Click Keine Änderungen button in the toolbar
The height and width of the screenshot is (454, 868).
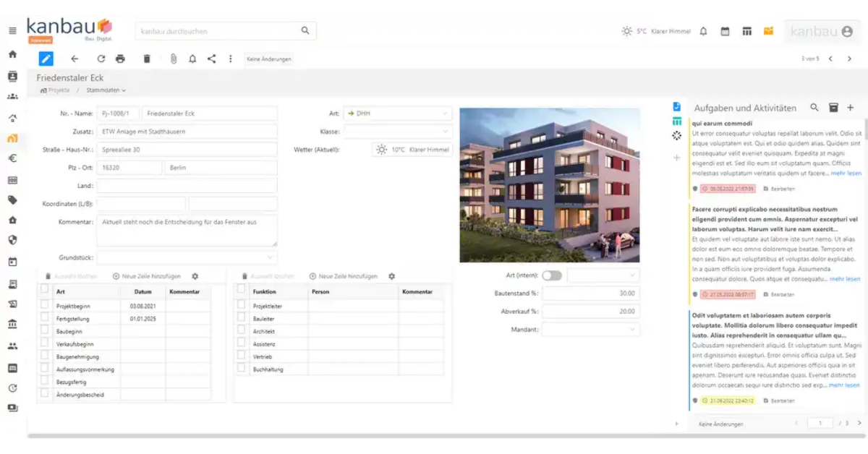tap(269, 59)
